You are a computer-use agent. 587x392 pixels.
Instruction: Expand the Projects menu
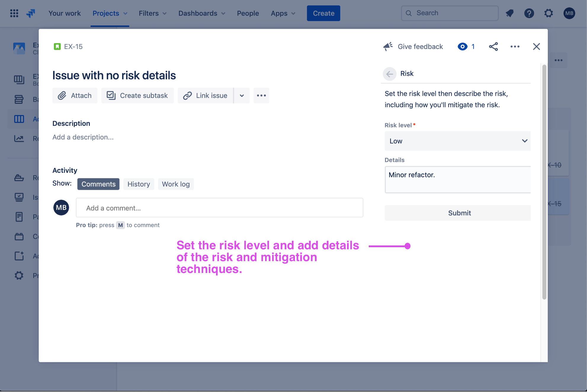tap(110, 13)
